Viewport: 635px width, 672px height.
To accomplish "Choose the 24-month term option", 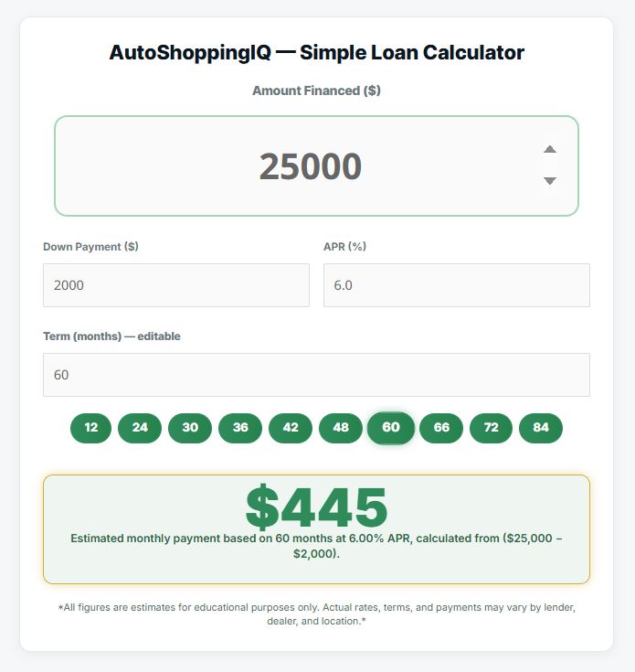I will 140,428.
